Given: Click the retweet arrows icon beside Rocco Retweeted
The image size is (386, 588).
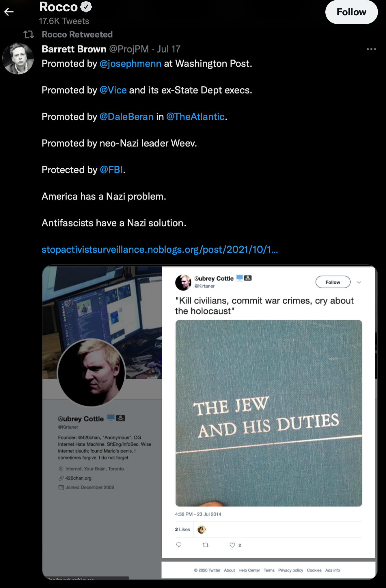Looking at the screenshot, I should click(x=29, y=35).
